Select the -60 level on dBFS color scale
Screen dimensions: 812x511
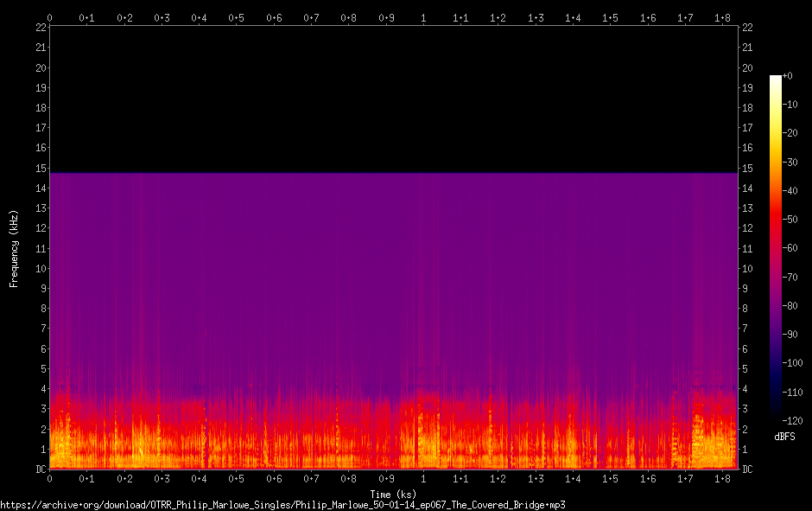pos(788,248)
